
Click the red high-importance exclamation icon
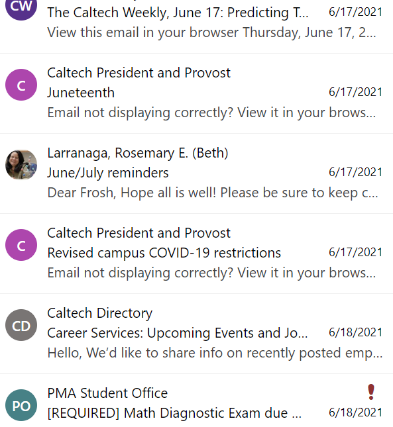click(371, 392)
